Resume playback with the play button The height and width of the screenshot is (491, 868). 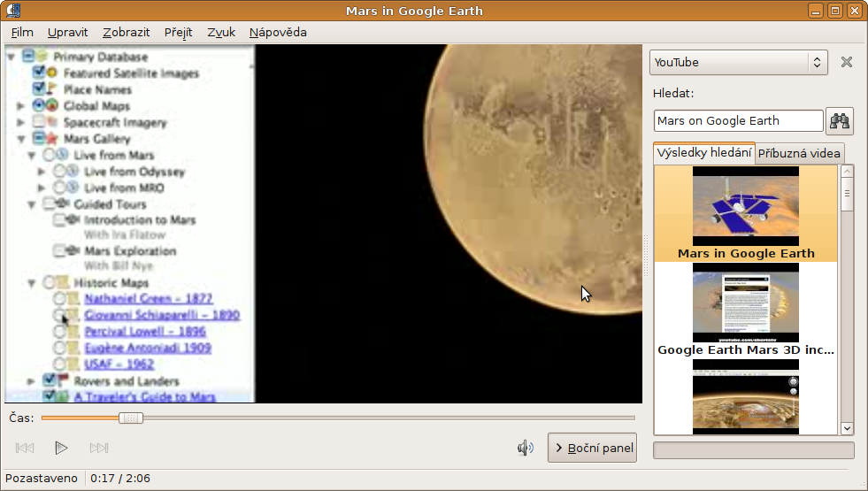(x=61, y=448)
